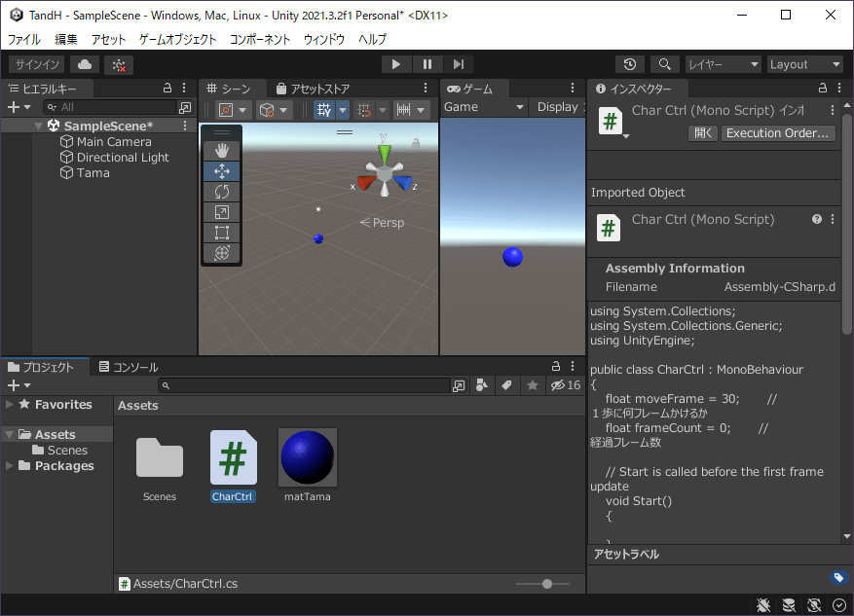The width and height of the screenshot is (854, 616).
Task: Open search by type in Project
Action: point(482,385)
